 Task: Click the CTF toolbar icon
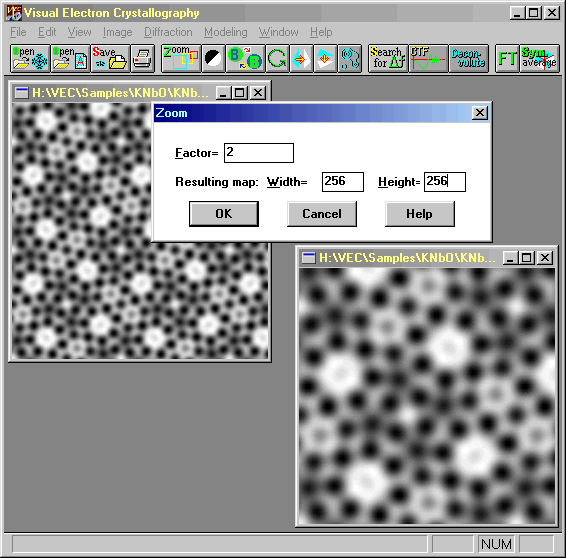coord(428,58)
